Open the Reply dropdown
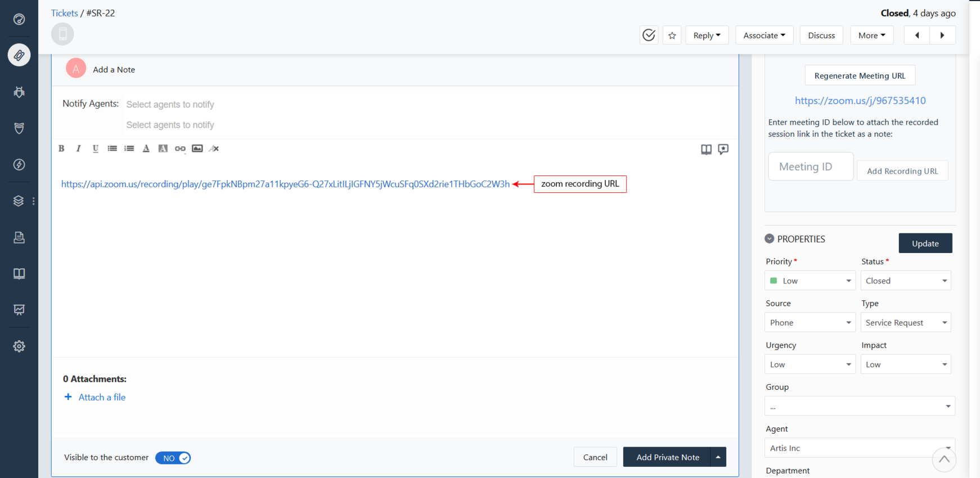 [707, 35]
